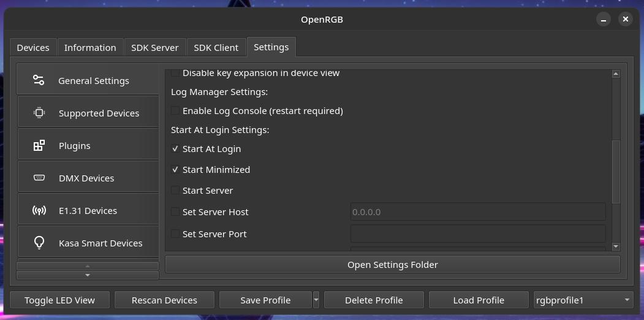Click the Server Port input field
The image size is (644, 320).
(x=478, y=234)
